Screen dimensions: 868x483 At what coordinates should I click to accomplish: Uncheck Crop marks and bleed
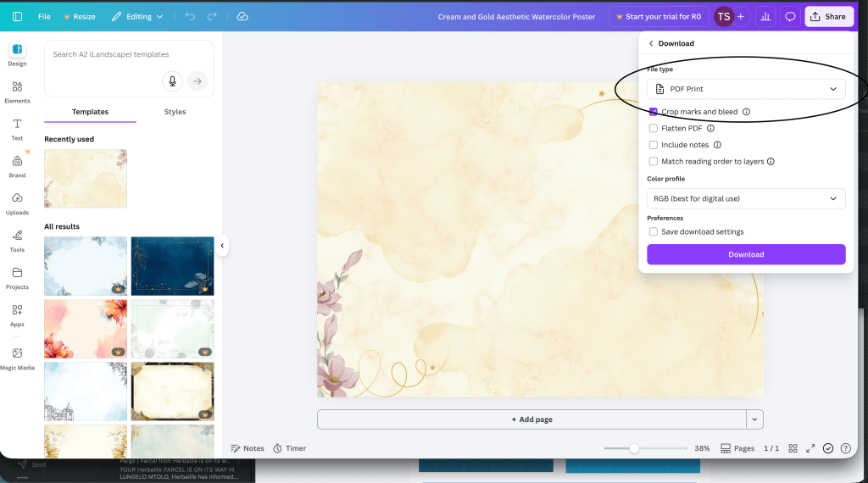click(654, 112)
